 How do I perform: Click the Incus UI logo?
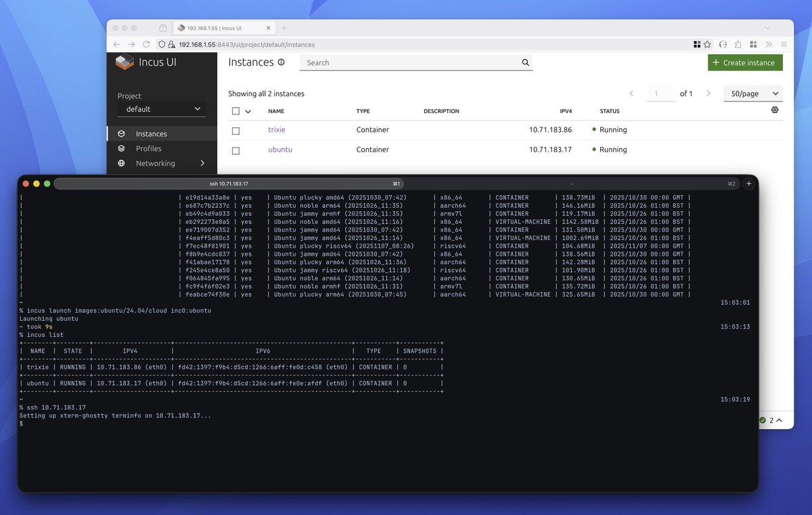(125, 62)
